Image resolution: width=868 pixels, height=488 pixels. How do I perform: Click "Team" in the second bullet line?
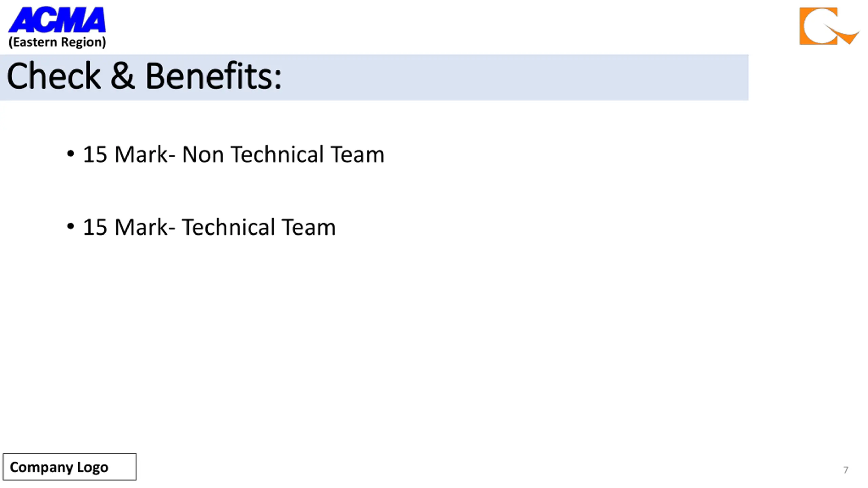coord(309,227)
